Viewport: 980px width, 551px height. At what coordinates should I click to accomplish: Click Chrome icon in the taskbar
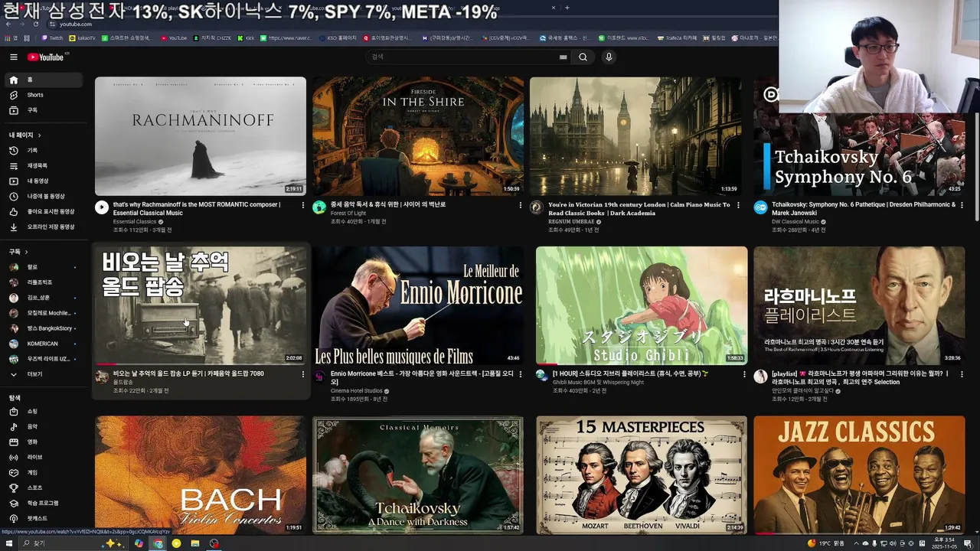point(158,543)
